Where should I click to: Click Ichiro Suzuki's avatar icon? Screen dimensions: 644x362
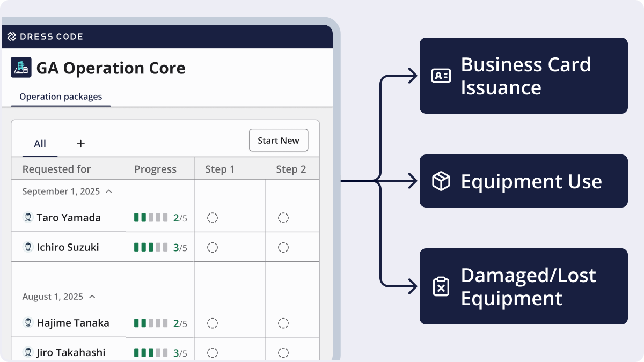tap(28, 247)
